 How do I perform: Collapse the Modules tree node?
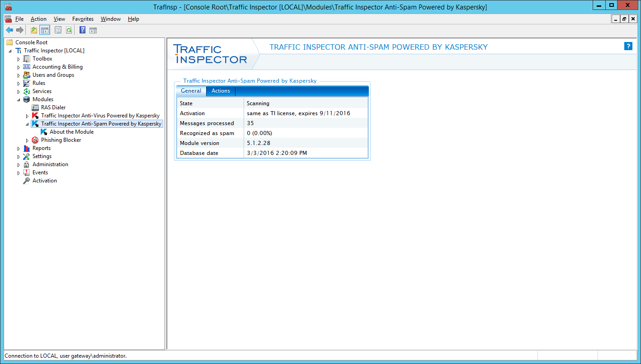[x=19, y=99]
